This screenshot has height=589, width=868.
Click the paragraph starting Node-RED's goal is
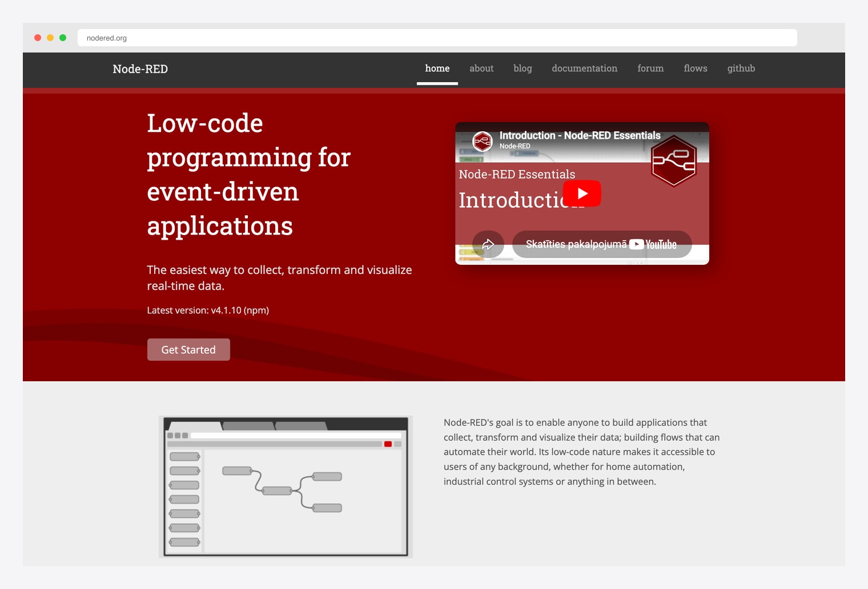point(582,451)
